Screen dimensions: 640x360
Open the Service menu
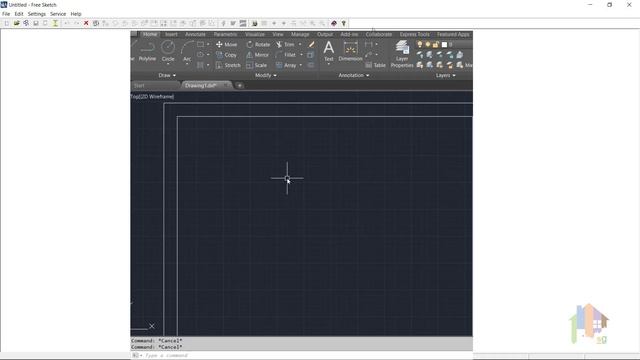(x=58, y=14)
